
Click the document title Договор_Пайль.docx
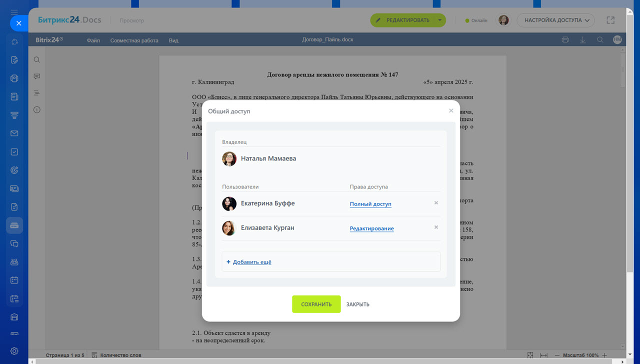point(327,39)
